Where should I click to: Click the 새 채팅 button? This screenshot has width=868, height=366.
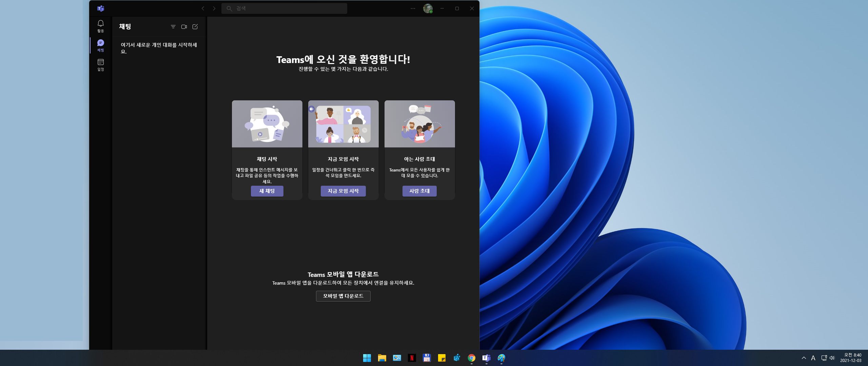pyautogui.click(x=267, y=191)
